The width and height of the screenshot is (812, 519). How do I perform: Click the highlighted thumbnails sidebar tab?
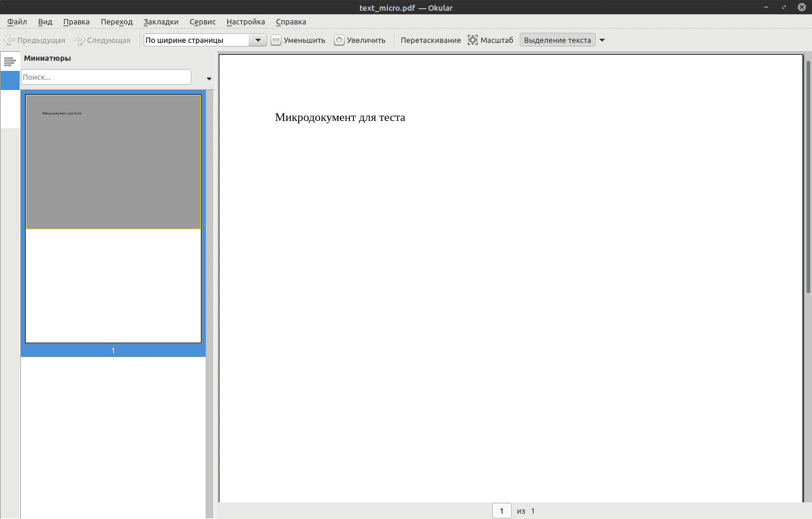pos(10,80)
